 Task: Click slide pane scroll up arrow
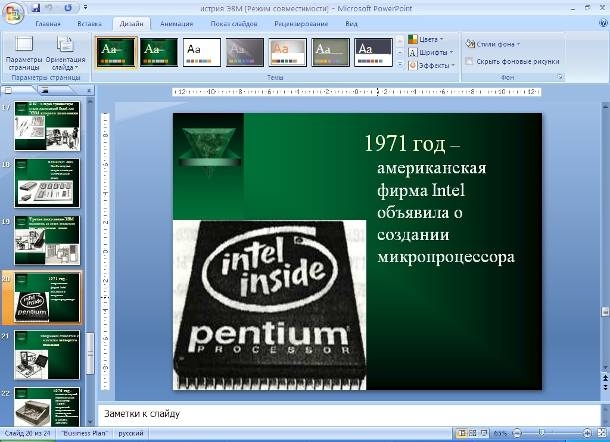click(90, 102)
